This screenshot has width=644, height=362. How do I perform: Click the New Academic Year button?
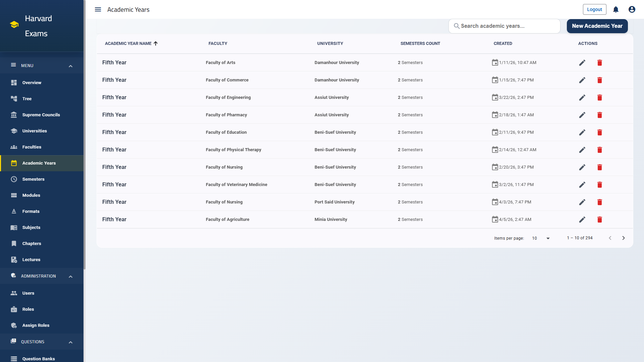pyautogui.click(x=597, y=26)
